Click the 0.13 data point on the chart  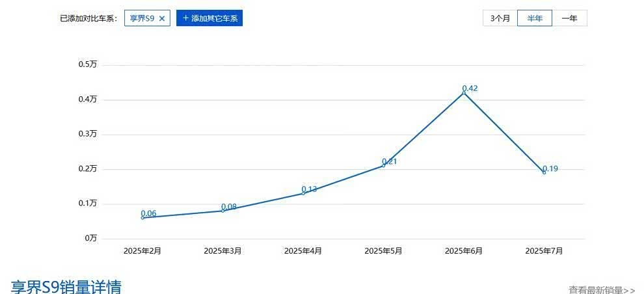pyautogui.click(x=303, y=193)
